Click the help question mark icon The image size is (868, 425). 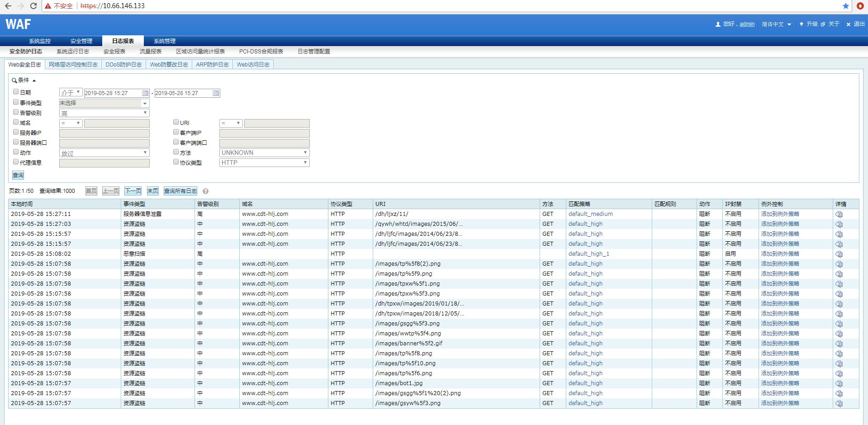click(x=205, y=191)
